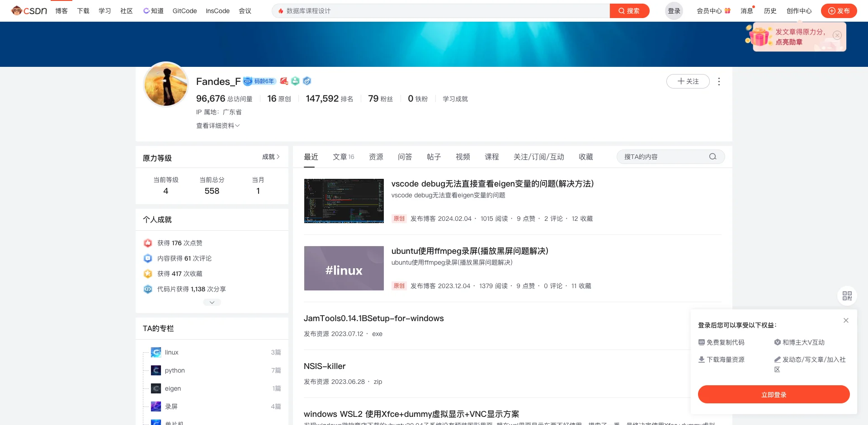The width and height of the screenshot is (868, 425).
Task: Click the 发布 publish button
Action: (x=839, y=11)
